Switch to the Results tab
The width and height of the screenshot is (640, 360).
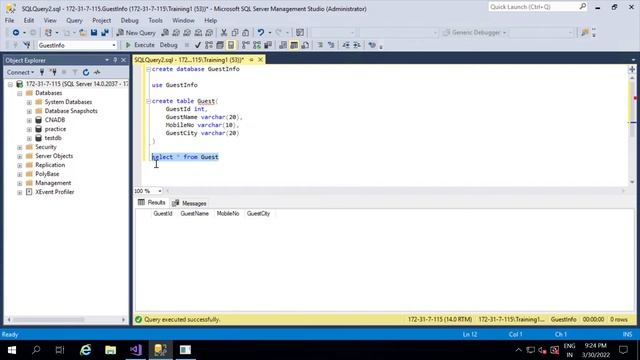pyautogui.click(x=151, y=202)
